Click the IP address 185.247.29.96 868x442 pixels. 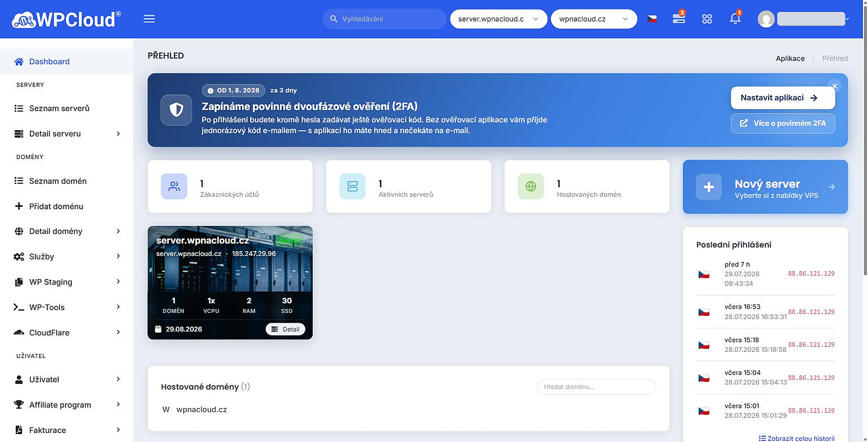pos(254,254)
